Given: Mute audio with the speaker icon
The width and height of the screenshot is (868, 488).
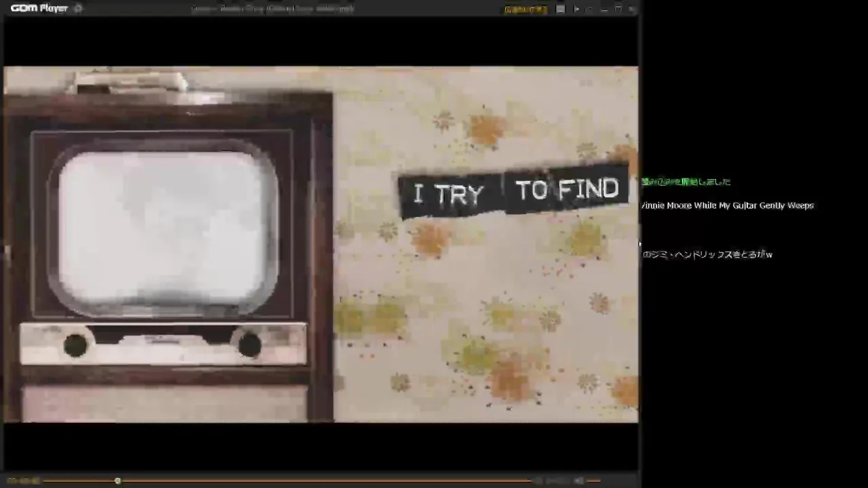Looking at the screenshot, I should pyautogui.click(x=578, y=481).
